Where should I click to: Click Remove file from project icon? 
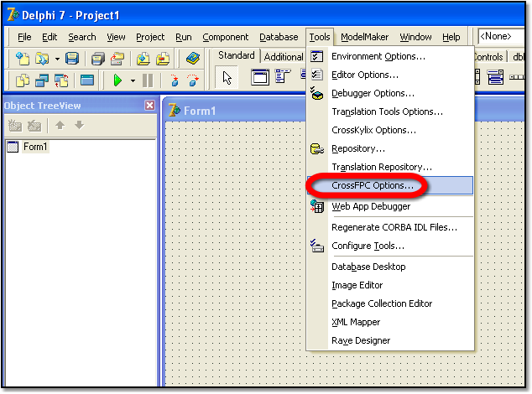(x=163, y=59)
